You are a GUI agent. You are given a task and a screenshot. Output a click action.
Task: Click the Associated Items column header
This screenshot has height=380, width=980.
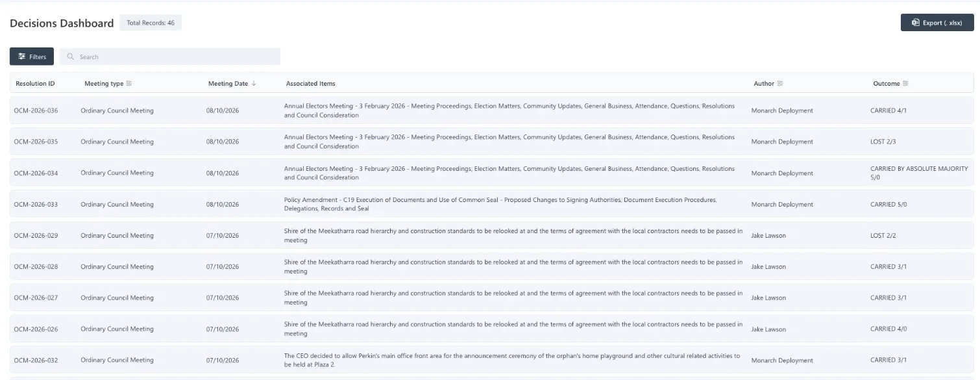(311, 84)
